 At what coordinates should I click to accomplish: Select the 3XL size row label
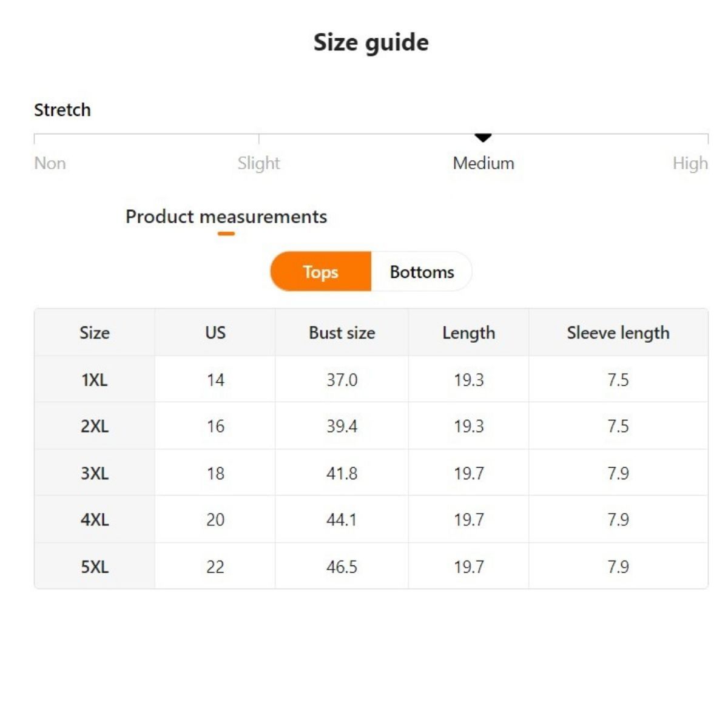pos(95,473)
